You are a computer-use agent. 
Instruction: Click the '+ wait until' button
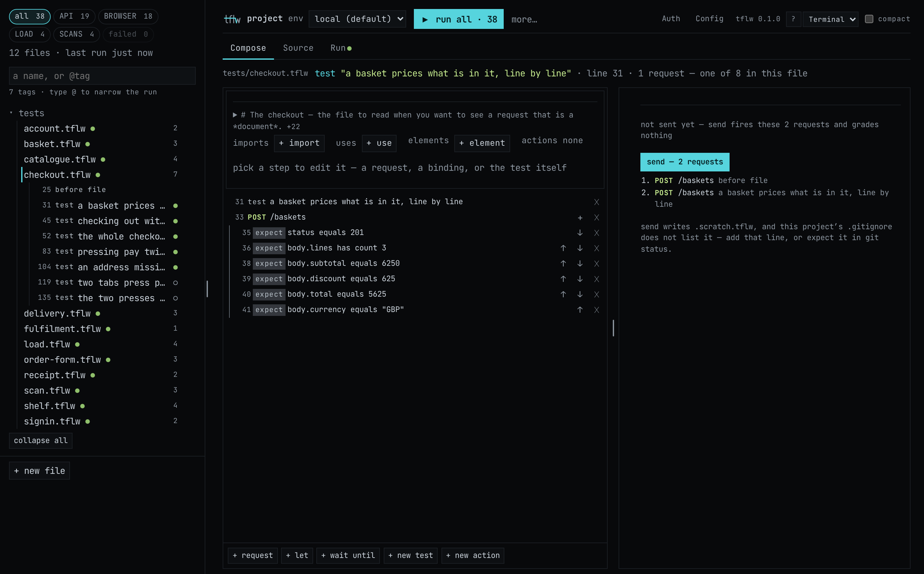(348, 555)
